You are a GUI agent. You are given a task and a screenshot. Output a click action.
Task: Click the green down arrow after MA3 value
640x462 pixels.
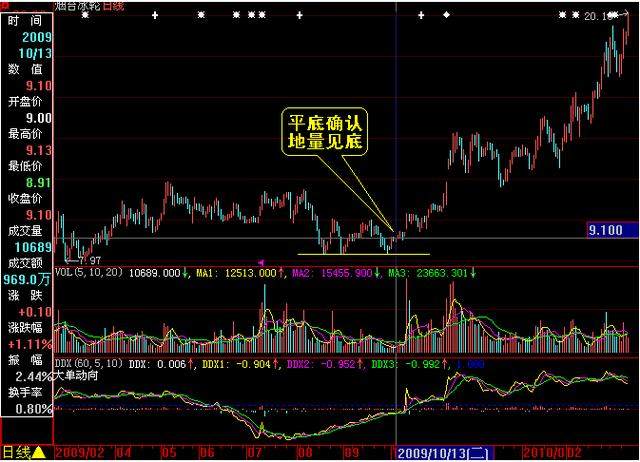(473, 273)
